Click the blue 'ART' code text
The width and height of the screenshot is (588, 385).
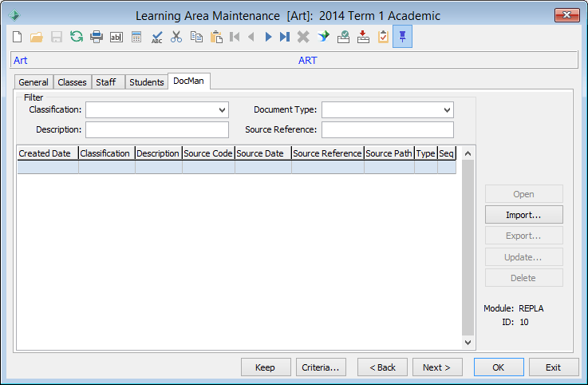click(308, 61)
